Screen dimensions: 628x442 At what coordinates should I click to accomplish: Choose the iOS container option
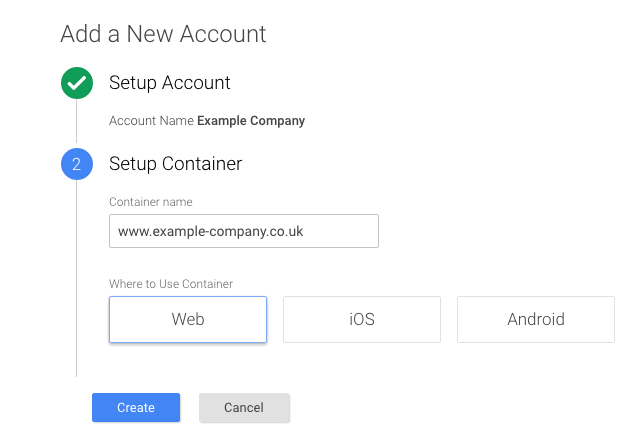coord(361,320)
